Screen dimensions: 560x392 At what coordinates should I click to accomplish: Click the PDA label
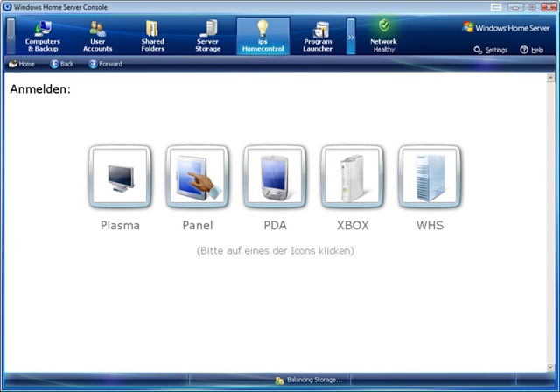275,225
